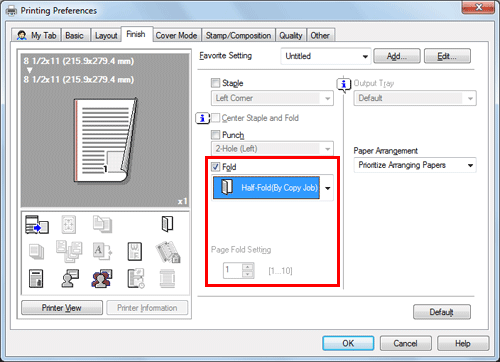Viewport: 500px width, 362px height.
Task: Expand the Paper Arrangement dropdown
Action: [x=415, y=165]
